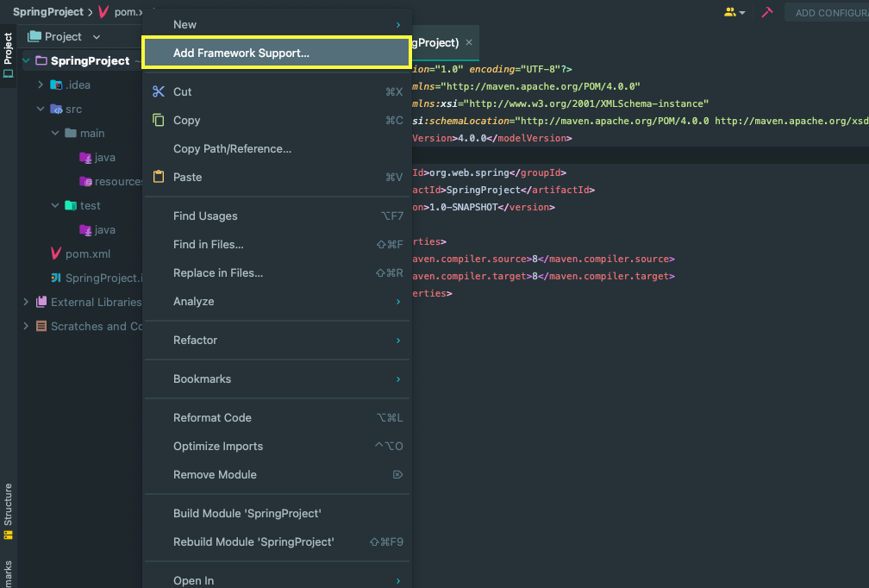Open the Project tool window tab
869x588 pixels.
(8, 55)
